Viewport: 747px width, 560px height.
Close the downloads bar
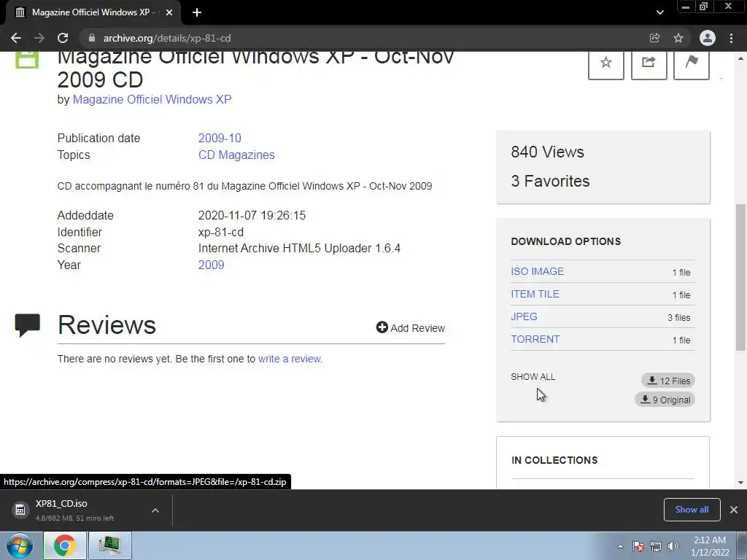pos(734,510)
